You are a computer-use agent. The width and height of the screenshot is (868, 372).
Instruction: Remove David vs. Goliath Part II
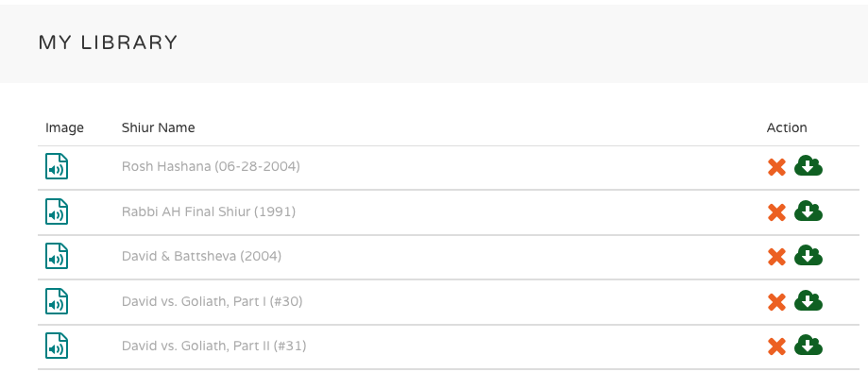[776, 347]
